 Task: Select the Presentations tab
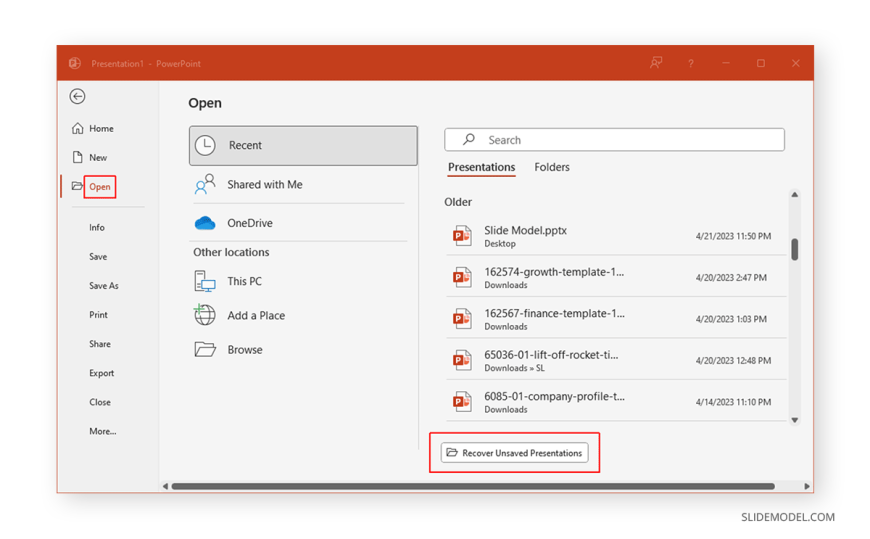click(481, 167)
